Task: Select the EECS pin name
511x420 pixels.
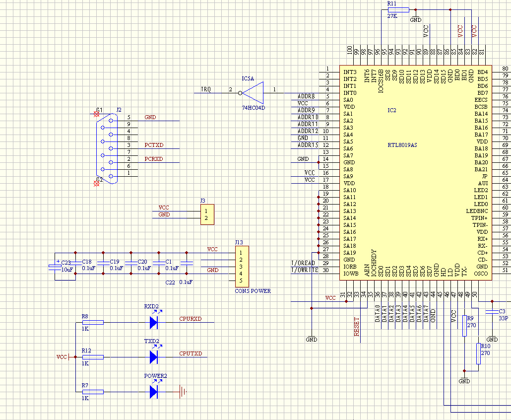Action: (x=481, y=100)
